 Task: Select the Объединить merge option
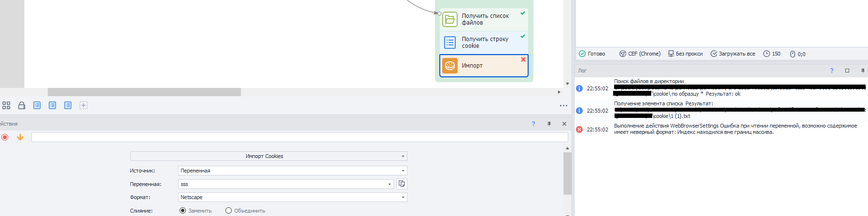(x=245, y=211)
